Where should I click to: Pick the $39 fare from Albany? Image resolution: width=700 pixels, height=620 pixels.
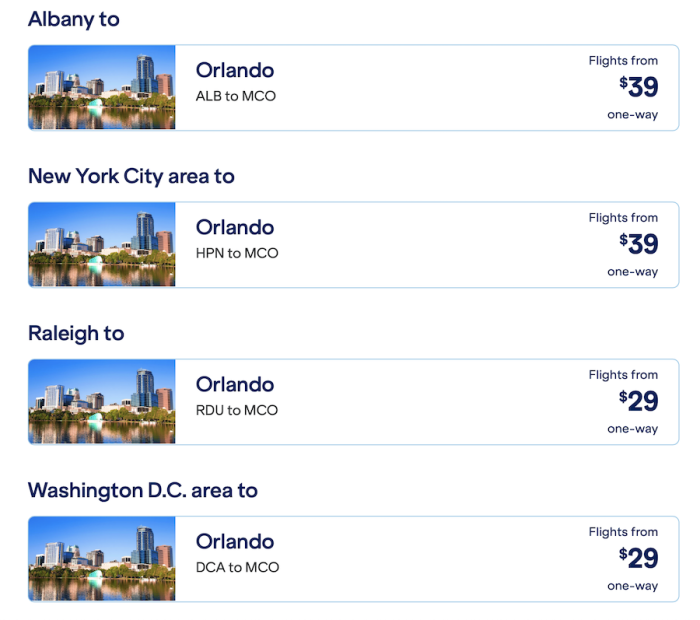[638, 87]
